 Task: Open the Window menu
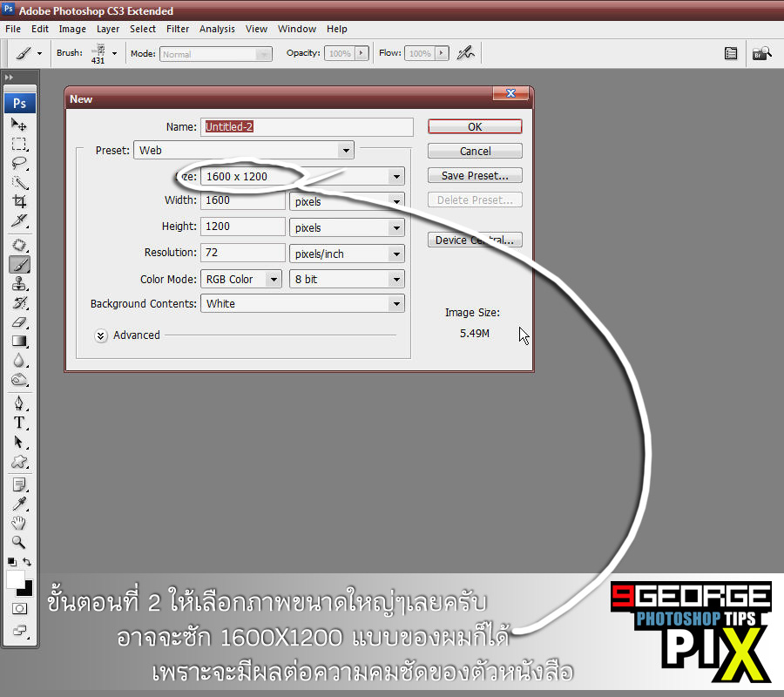(x=297, y=29)
